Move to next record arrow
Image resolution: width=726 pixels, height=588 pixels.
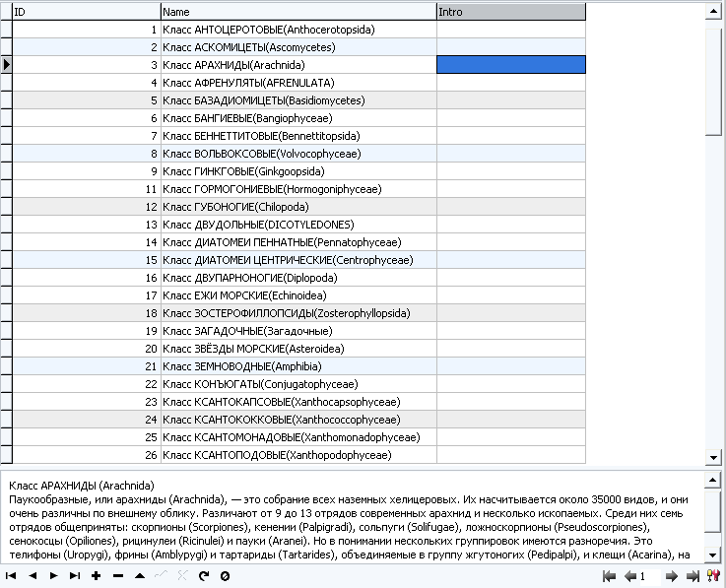53,575
